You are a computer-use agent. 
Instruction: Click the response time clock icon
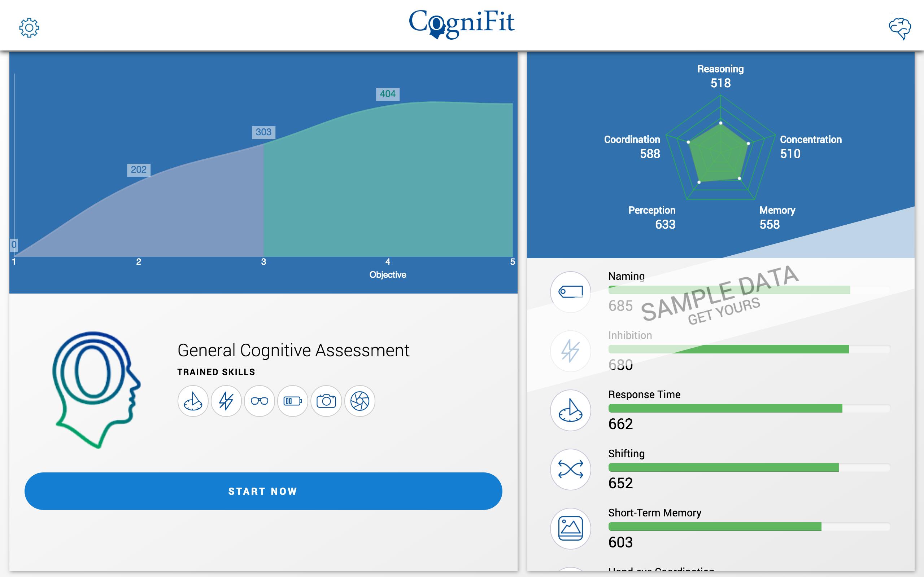click(570, 411)
